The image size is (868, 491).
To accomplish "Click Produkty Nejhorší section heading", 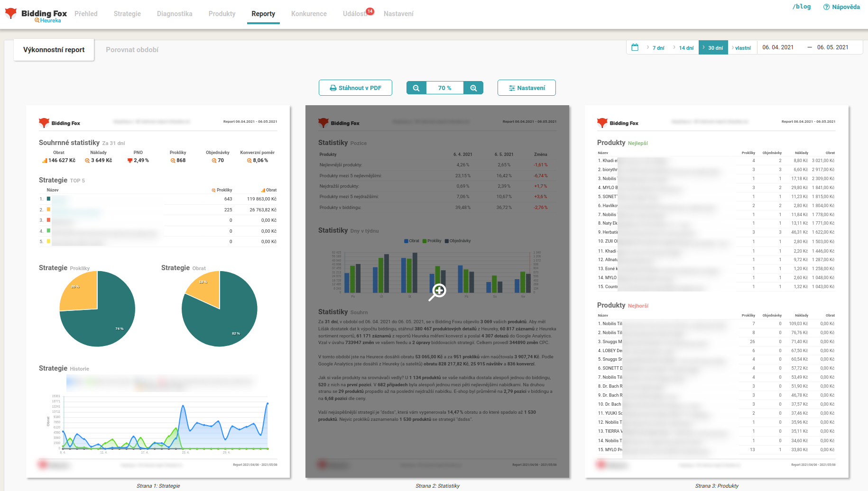I will (x=623, y=305).
